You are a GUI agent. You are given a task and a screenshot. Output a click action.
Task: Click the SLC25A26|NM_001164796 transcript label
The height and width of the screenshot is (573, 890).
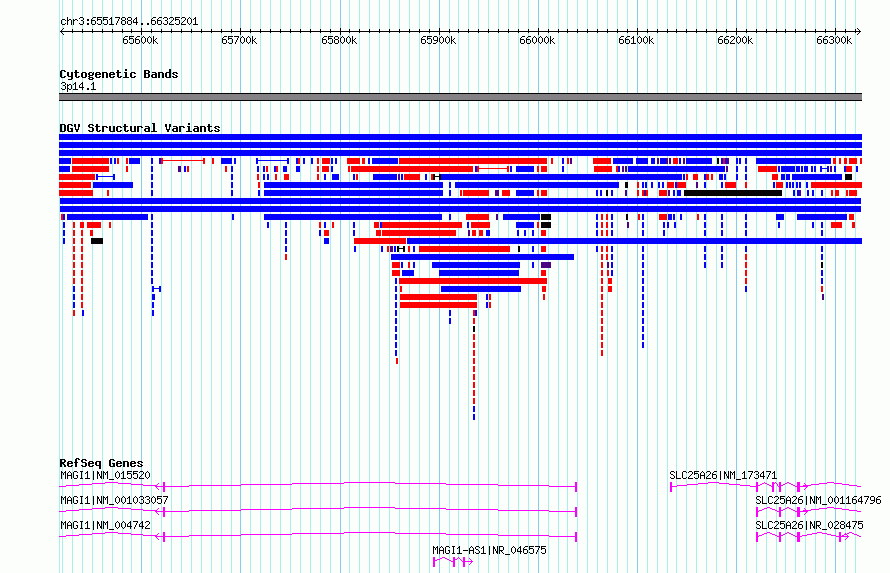818,500
